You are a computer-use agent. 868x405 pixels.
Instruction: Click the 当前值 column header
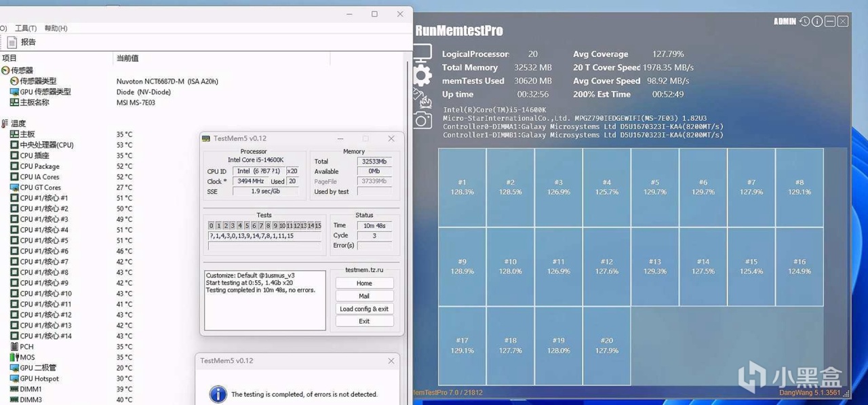222,58
